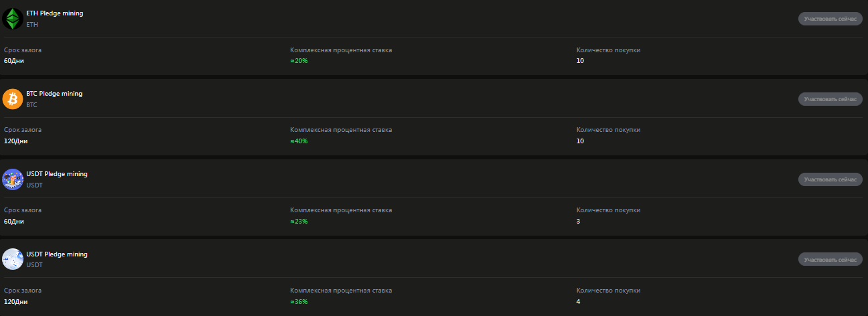Join the USDT pledge with ≈23% rate
Screen dimensions: 868x316
(830, 179)
